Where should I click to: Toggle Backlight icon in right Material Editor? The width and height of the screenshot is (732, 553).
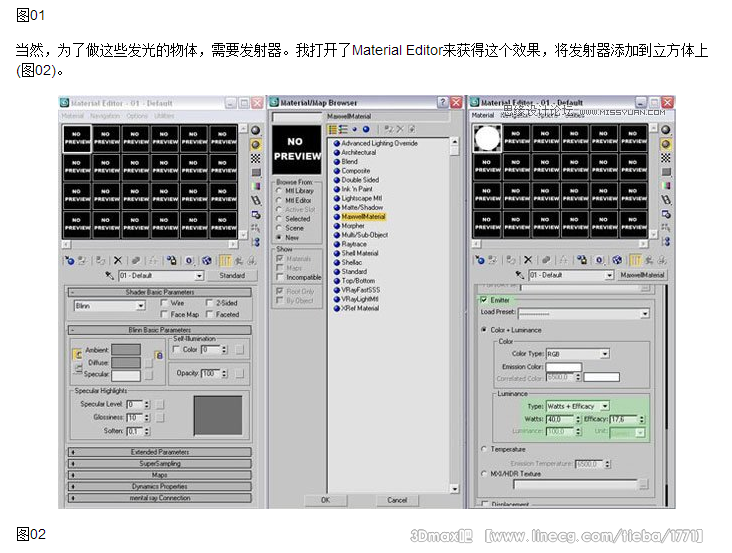(666, 144)
